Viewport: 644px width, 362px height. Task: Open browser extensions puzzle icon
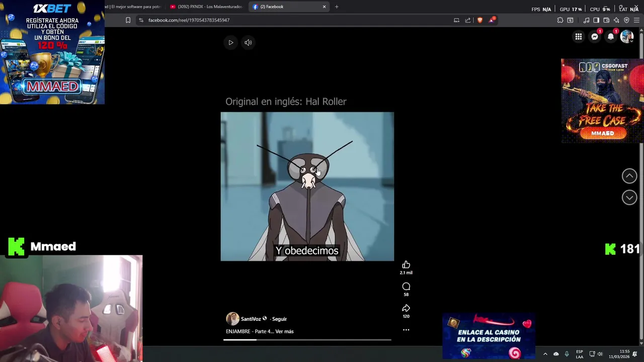[560, 20]
